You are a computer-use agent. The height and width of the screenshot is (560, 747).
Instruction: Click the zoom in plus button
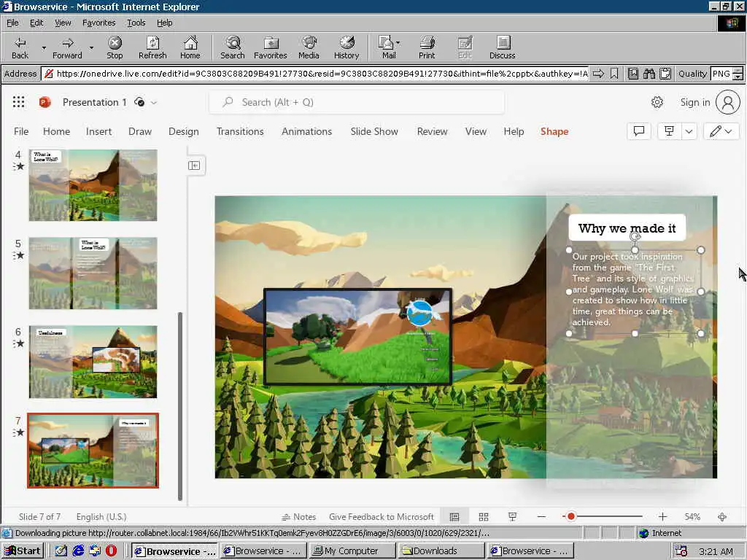point(662,517)
